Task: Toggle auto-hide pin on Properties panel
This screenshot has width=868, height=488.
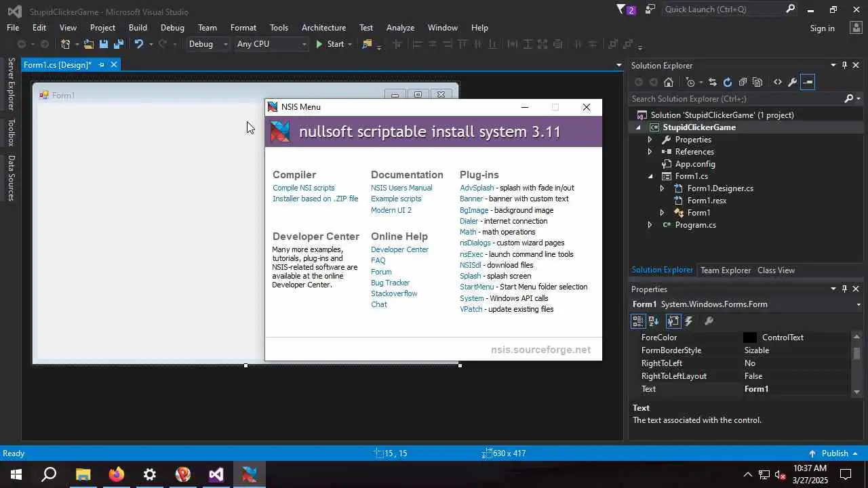Action: click(844, 289)
